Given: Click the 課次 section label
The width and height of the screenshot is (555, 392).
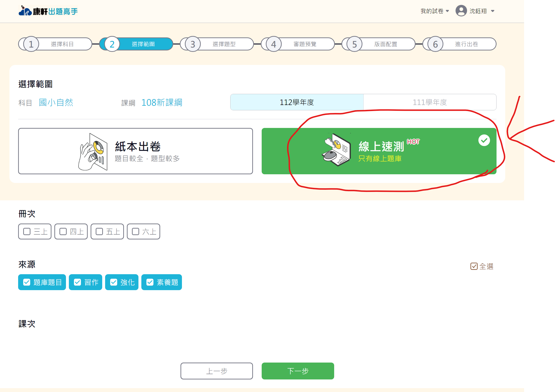Looking at the screenshot, I should tap(27, 324).
